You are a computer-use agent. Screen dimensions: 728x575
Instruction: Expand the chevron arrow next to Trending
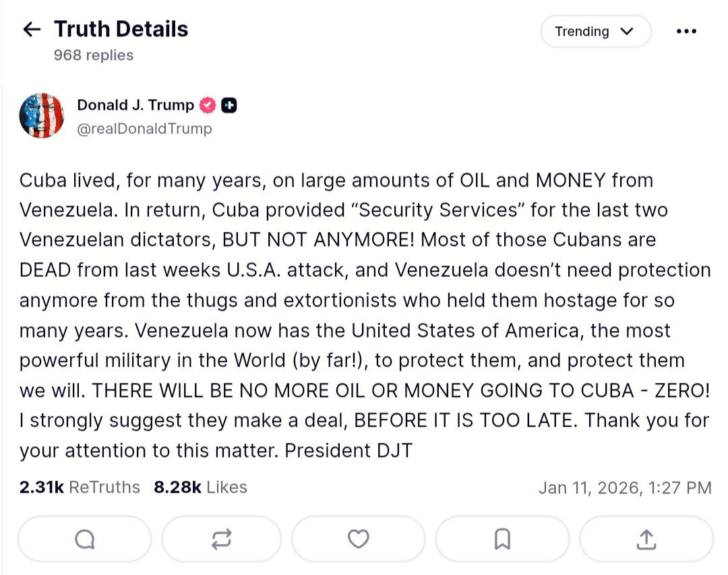626,32
